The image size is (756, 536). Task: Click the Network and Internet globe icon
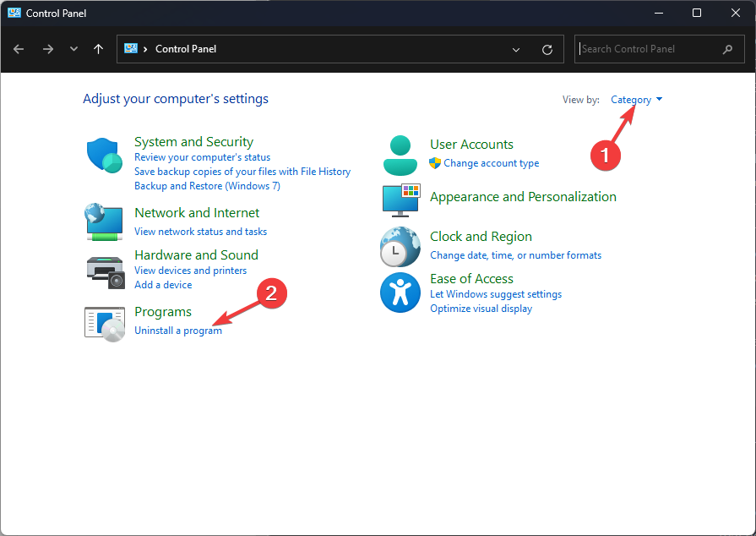coord(104,222)
